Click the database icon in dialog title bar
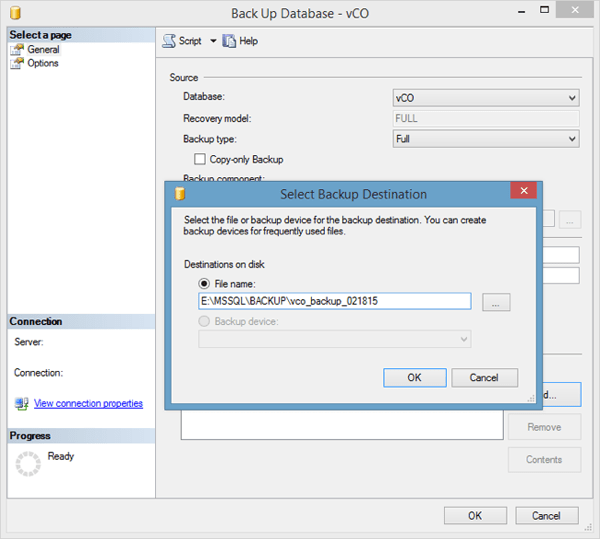 180,194
